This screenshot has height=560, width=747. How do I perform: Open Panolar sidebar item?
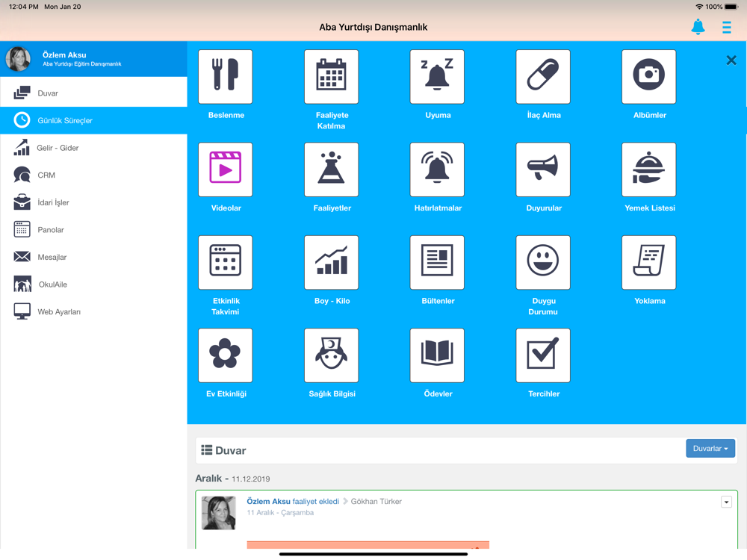pyautogui.click(x=93, y=229)
